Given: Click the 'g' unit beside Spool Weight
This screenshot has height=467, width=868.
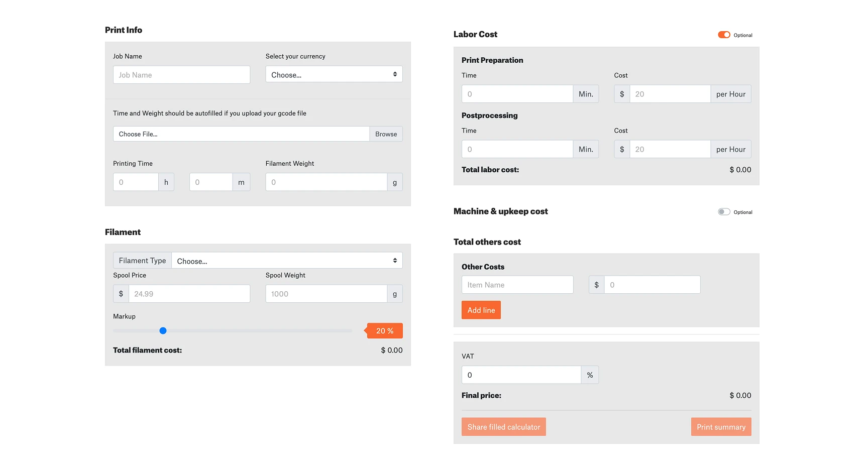Looking at the screenshot, I should click(x=395, y=294).
